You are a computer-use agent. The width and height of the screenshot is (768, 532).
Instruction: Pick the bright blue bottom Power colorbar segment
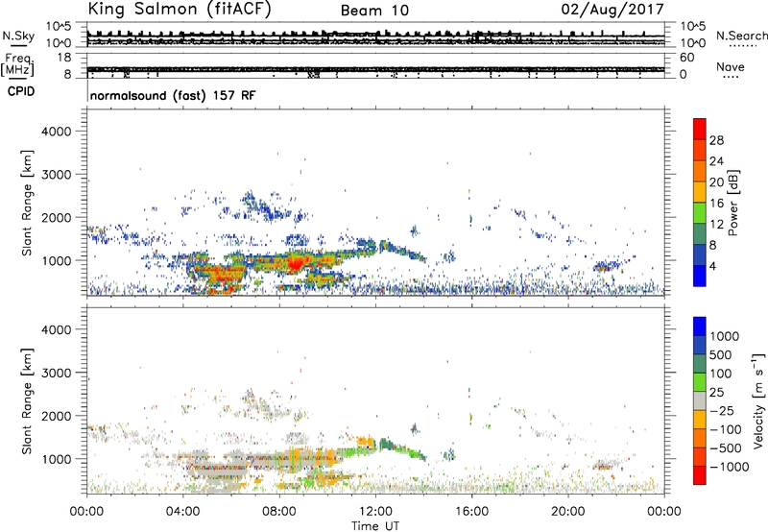(700, 276)
